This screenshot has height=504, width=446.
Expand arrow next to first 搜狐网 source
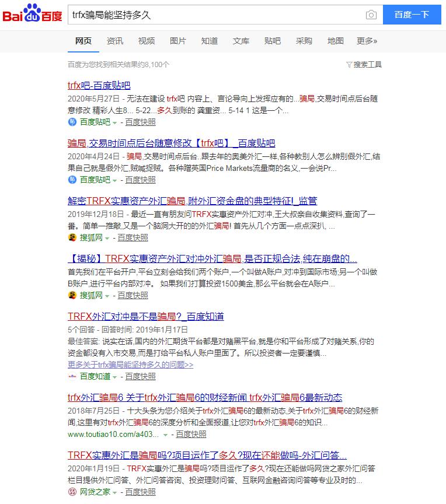(x=107, y=239)
